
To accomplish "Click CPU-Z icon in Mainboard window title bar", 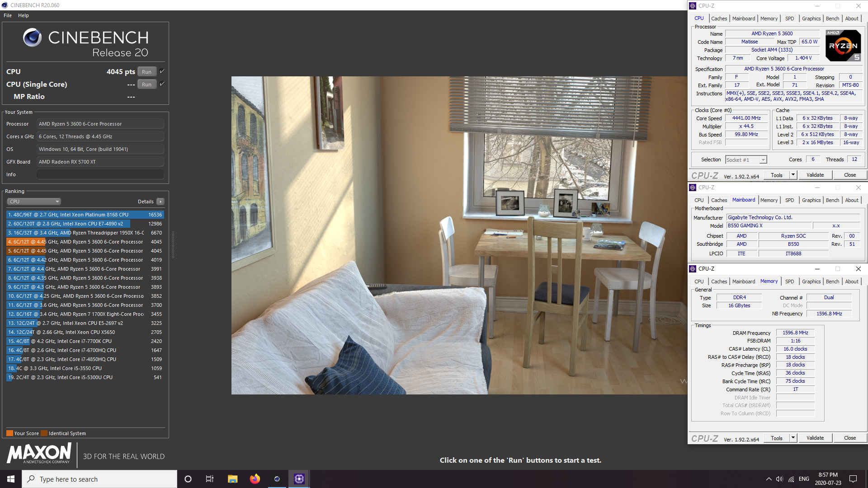I will [693, 188].
